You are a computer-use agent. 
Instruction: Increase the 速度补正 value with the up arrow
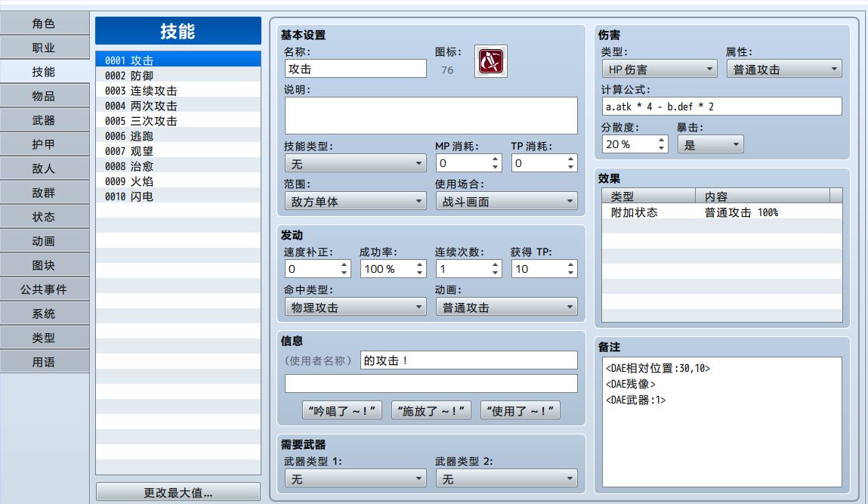pos(344,264)
